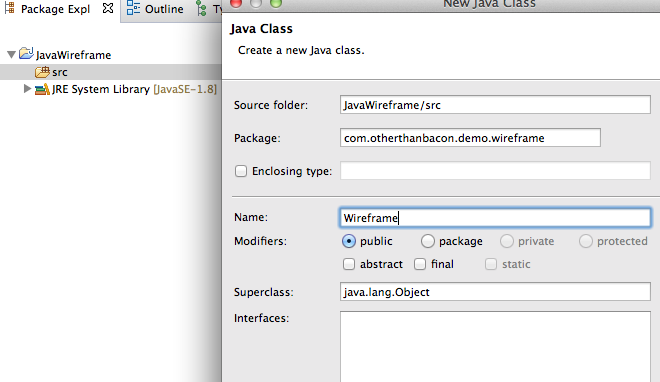Viewport: 660px width, 382px height.
Task: Select JRE System Library [JavaSE-1.8] entry
Action: point(134,89)
